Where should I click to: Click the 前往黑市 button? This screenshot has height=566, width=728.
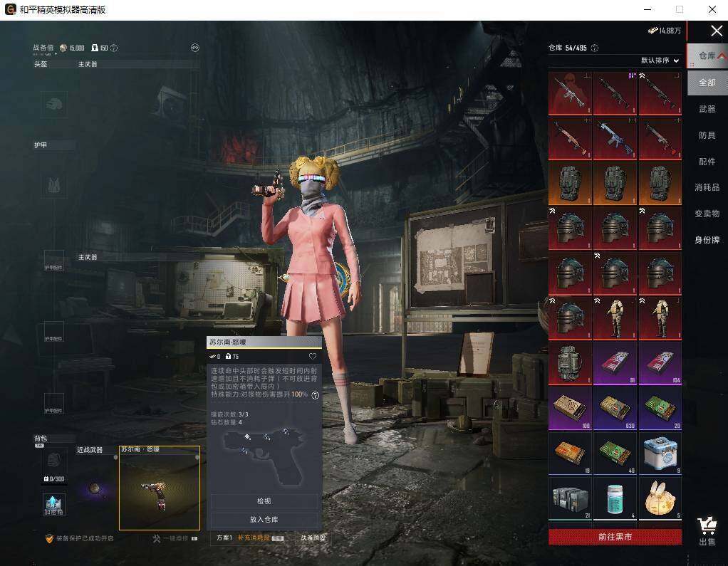(x=615, y=537)
